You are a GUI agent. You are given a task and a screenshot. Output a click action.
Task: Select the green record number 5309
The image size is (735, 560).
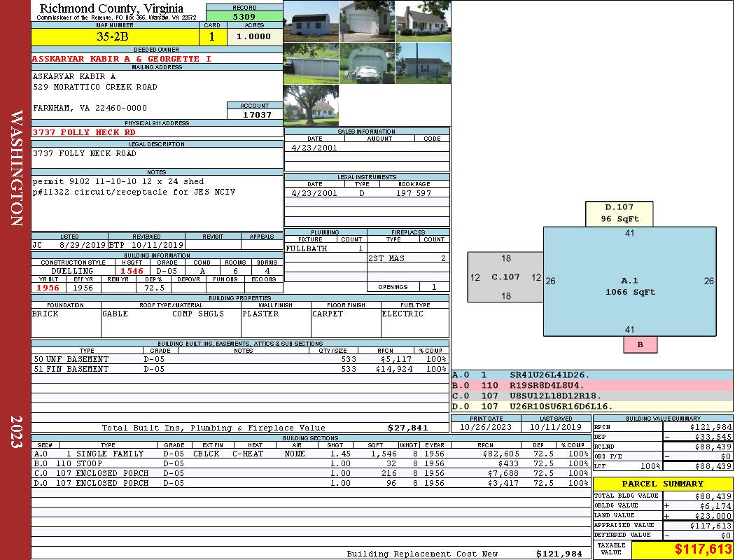click(x=244, y=16)
